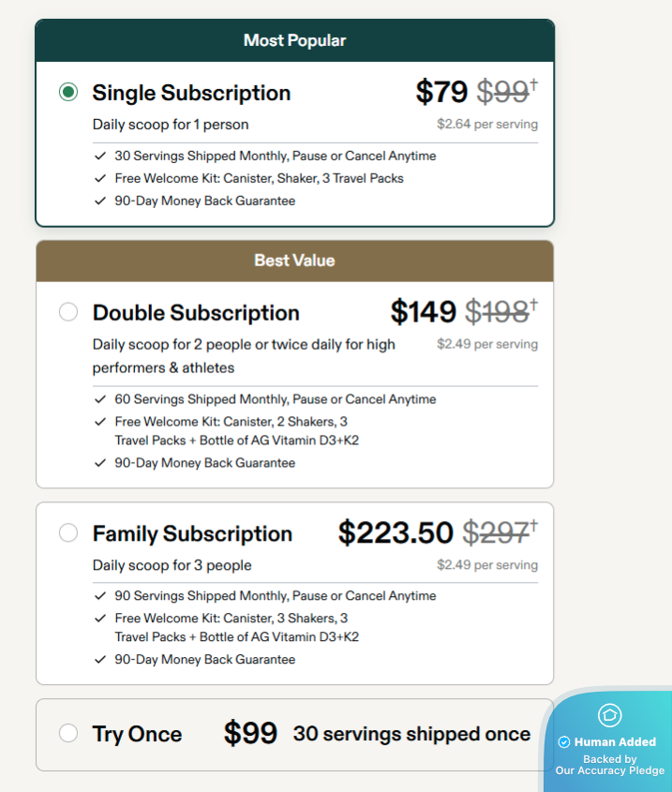Click the $99 Try Once price
This screenshot has width=672, height=792.
(x=250, y=734)
